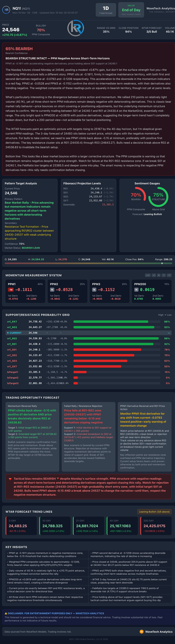Click the RANGE VS GRID 35% stat
The image size is (175, 644).
(106, 30)
